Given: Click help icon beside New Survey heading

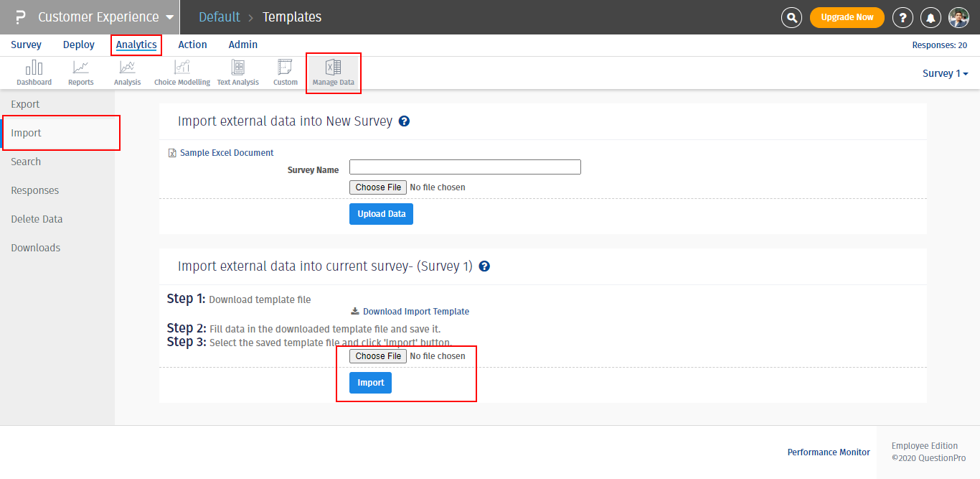Looking at the screenshot, I should (404, 121).
